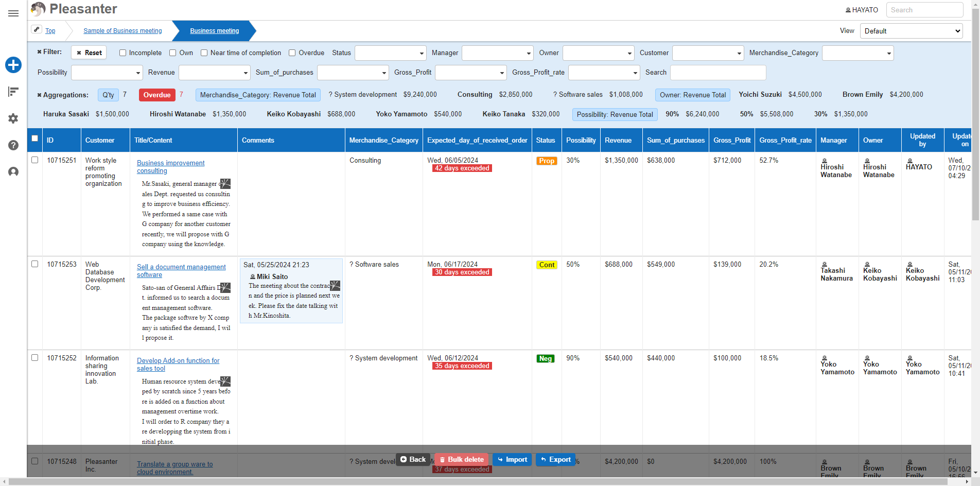This screenshot has height=486, width=980.
Task: Check the select-all header checkbox
Action: (35, 138)
